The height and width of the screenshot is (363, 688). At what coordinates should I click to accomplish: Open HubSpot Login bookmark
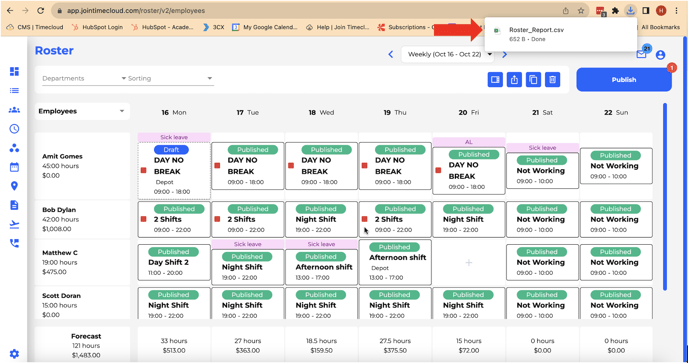click(97, 27)
